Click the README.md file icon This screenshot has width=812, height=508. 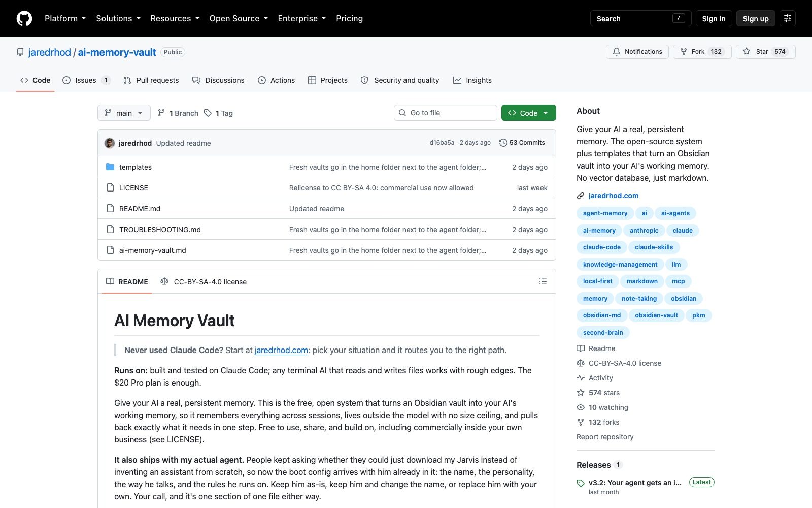(x=110, y=208)
